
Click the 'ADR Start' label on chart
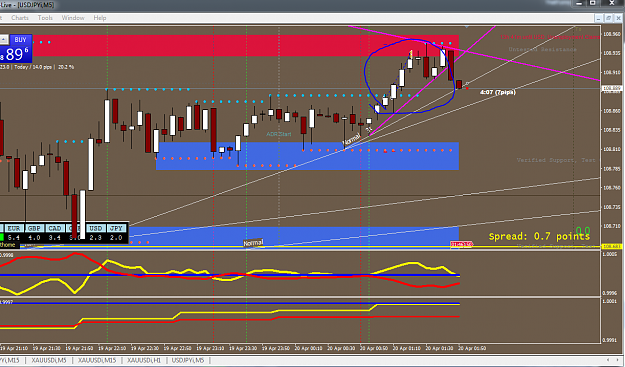click(x=279, y=134)
